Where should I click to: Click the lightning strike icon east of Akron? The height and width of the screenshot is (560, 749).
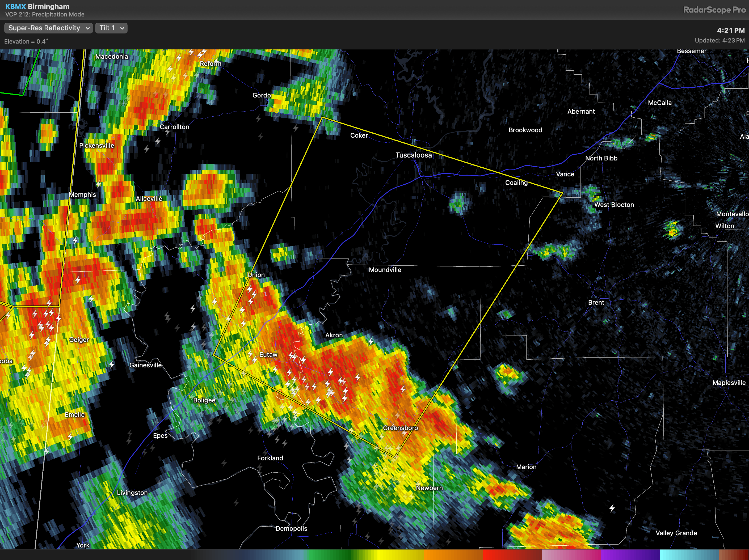pyautogui.click(x=371, y=342)
